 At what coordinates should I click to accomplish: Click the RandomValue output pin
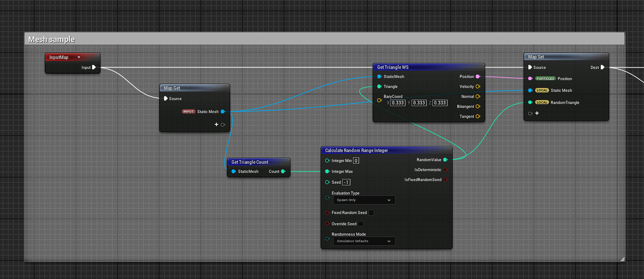pos(445,160)
